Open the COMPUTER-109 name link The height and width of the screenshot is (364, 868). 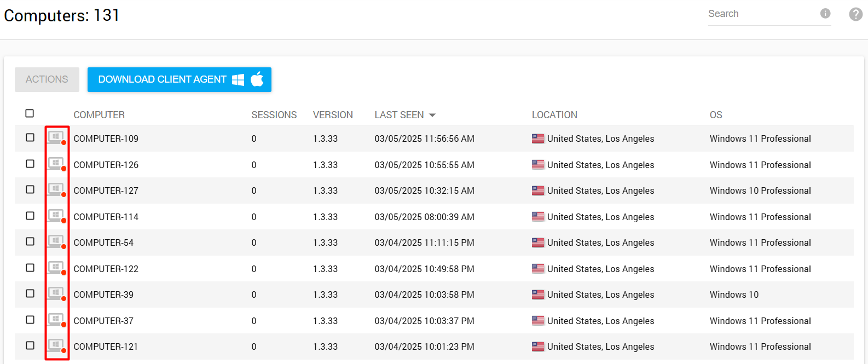106,138
